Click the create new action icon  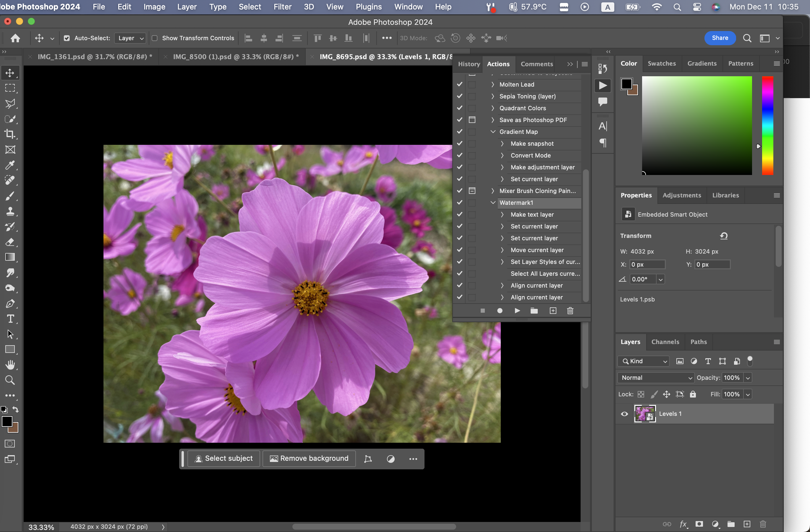pos(553,311)
